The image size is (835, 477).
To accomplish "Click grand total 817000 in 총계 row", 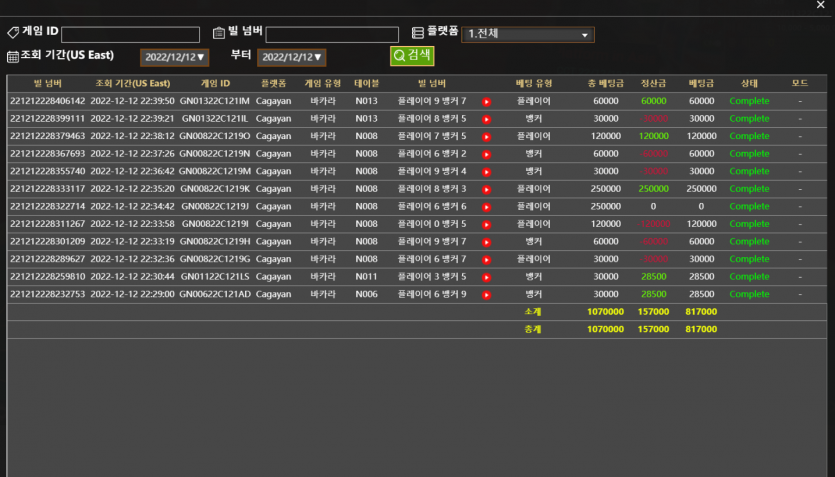I will click(701, 330).
